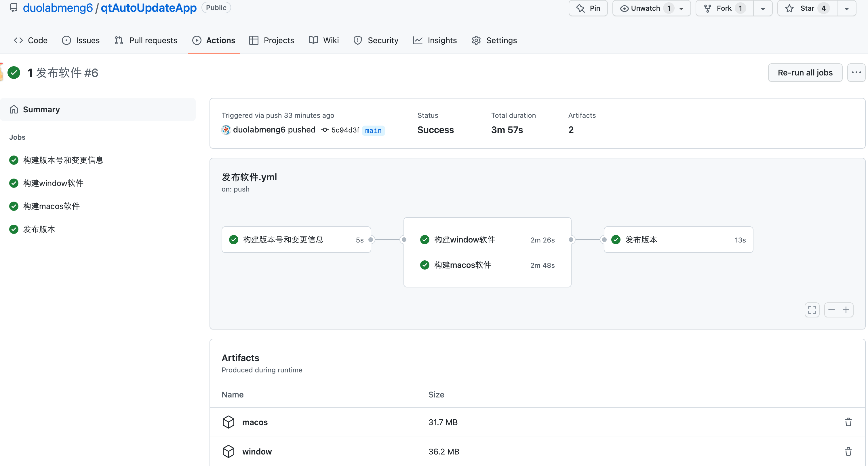Viewport: 868px width, 466px height.
Task: Expand the Fork dropdown arrow
Action: click(x=763, y=9)
